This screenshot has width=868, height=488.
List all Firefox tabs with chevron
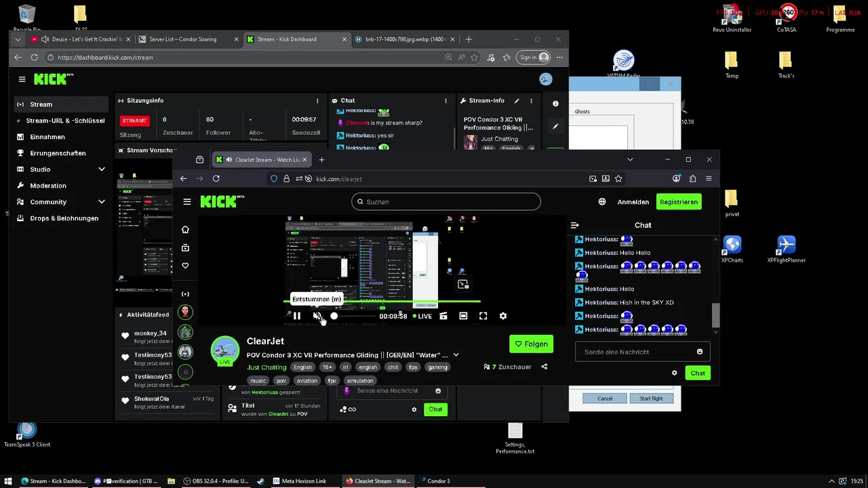tap(630, 159)
